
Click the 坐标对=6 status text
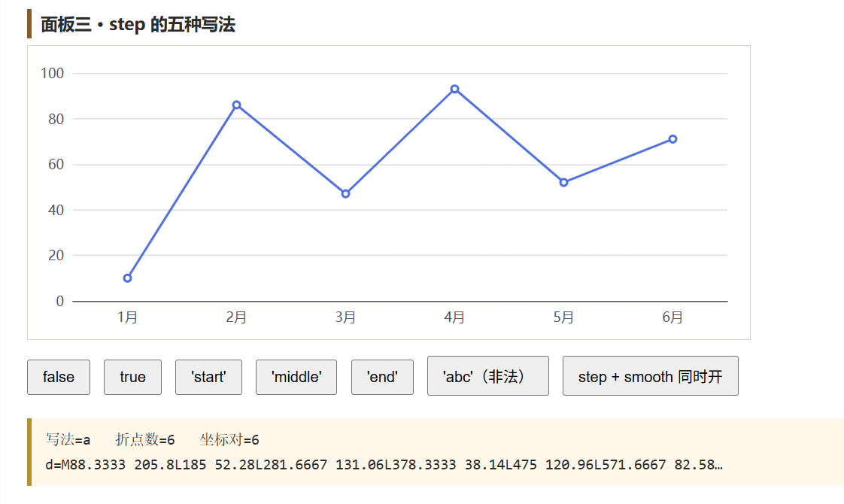229,440
